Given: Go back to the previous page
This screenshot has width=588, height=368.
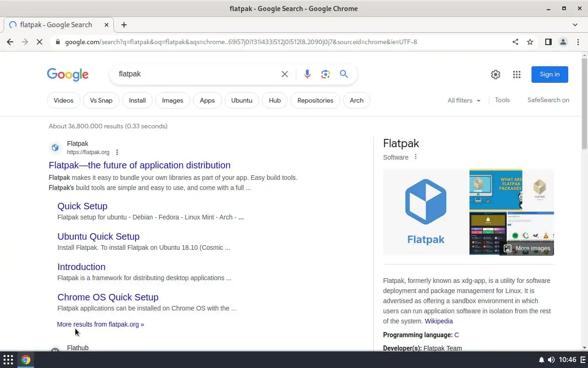Looking at the screenshot, I should tap(10, 42).
